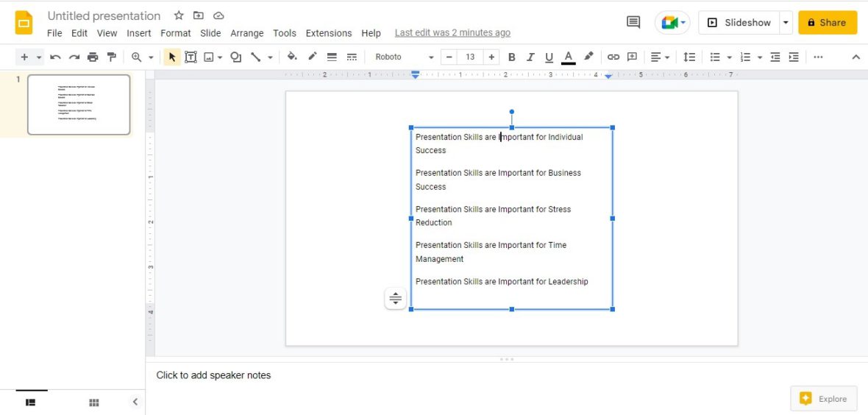
Task: Click the insert link icon
Action: coord(613,57)
